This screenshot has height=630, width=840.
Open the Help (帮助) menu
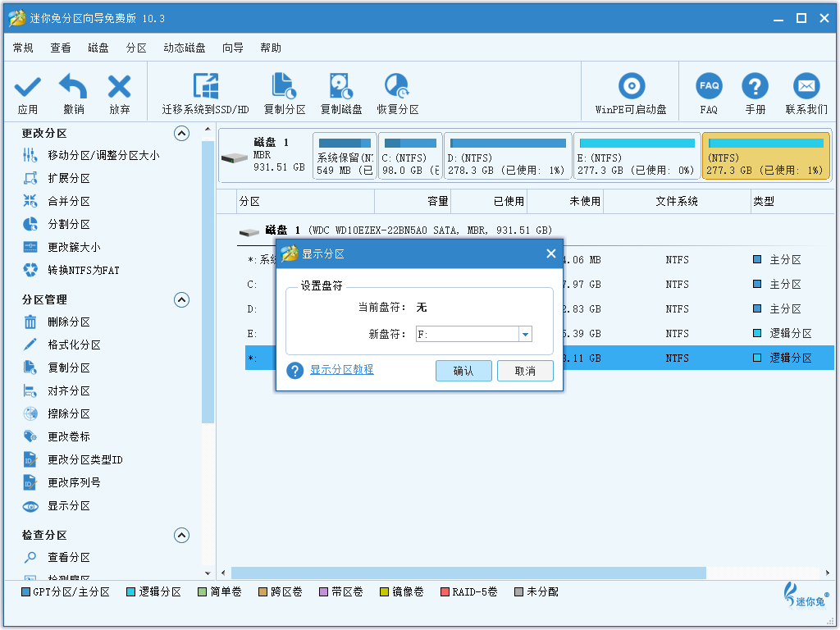tap(271, 48)
